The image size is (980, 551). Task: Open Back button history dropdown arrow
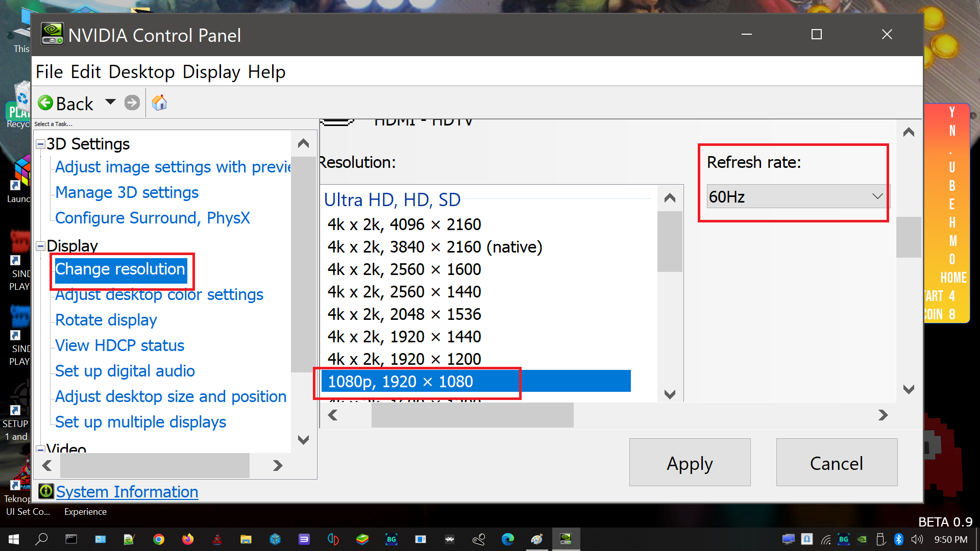110,102
